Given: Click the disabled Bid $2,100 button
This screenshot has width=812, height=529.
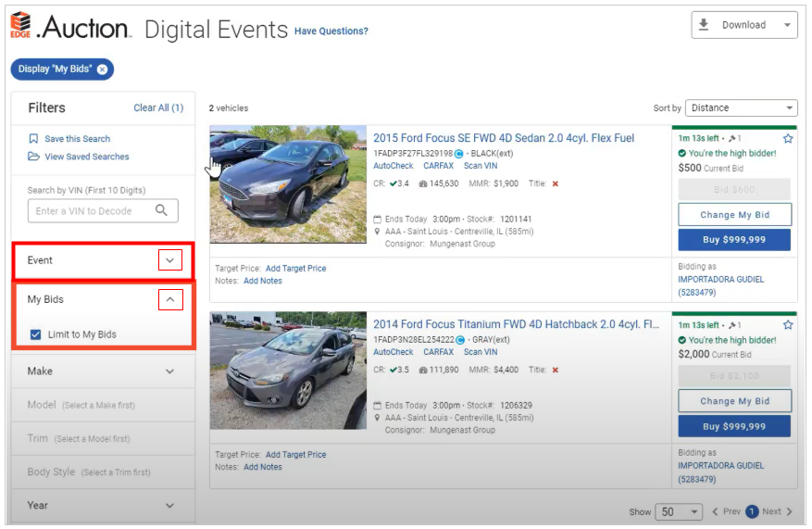Looking at the screenshot, I should pos(734,375).
